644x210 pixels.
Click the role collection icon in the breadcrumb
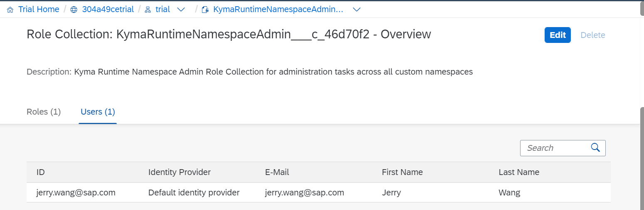(205, 10)
